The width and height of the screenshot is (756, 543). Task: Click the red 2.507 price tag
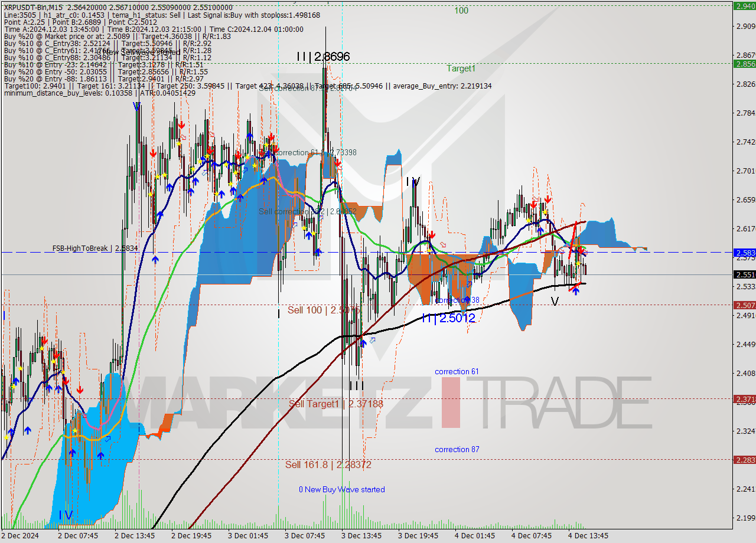(744, 305)
